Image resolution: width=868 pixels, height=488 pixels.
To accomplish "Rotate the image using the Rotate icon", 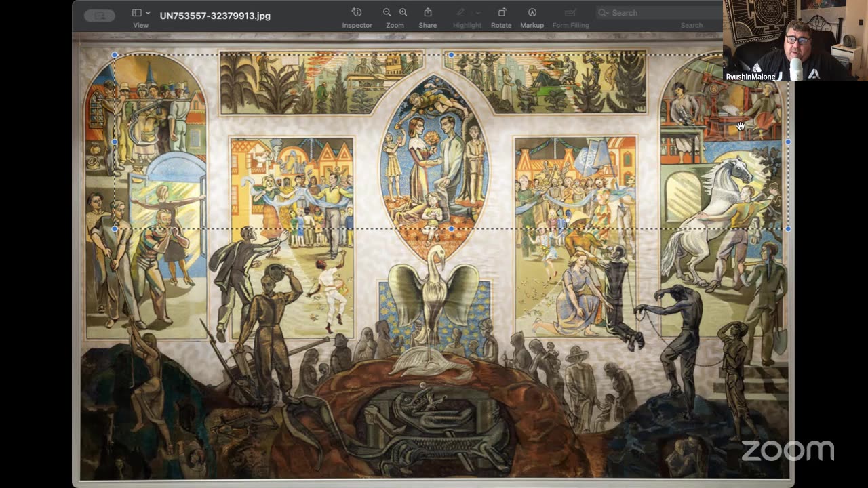I will [502, 12].
